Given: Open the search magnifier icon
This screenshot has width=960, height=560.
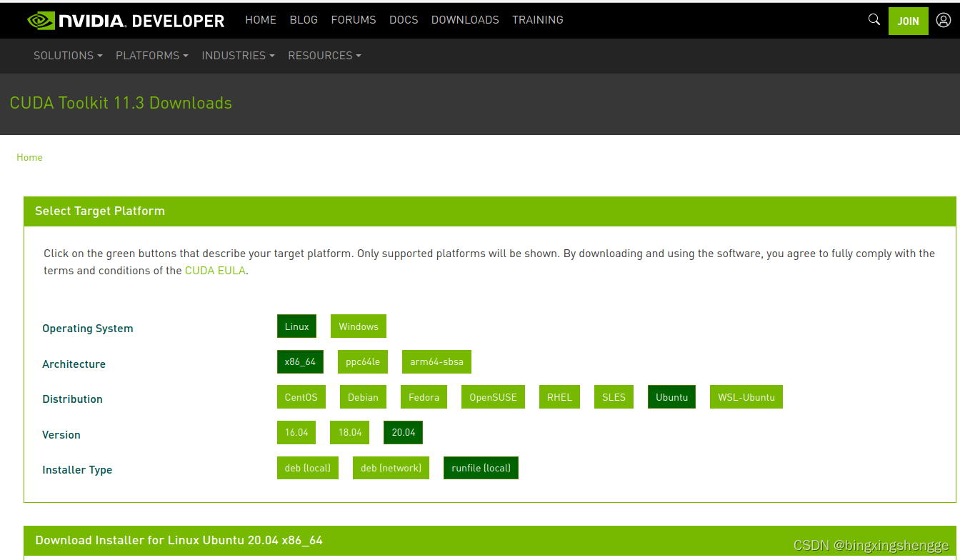Looking at the screenshot, I should tap(874, 20).
